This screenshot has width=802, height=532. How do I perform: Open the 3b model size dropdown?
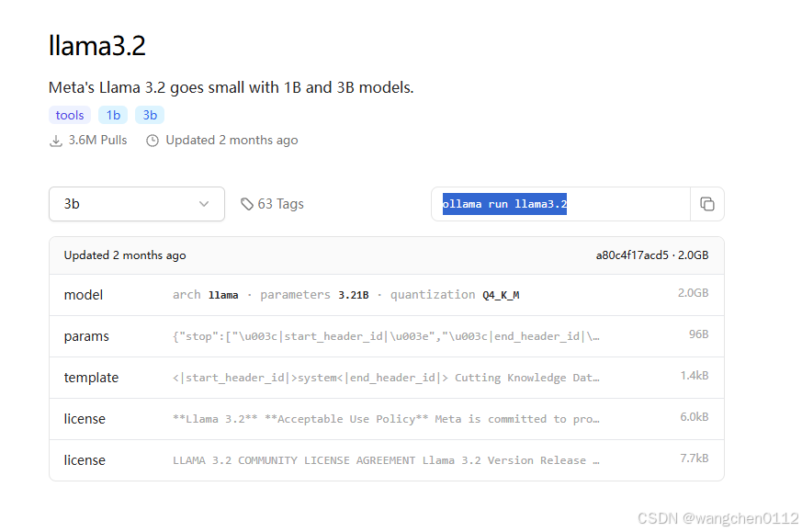[137, 204]
